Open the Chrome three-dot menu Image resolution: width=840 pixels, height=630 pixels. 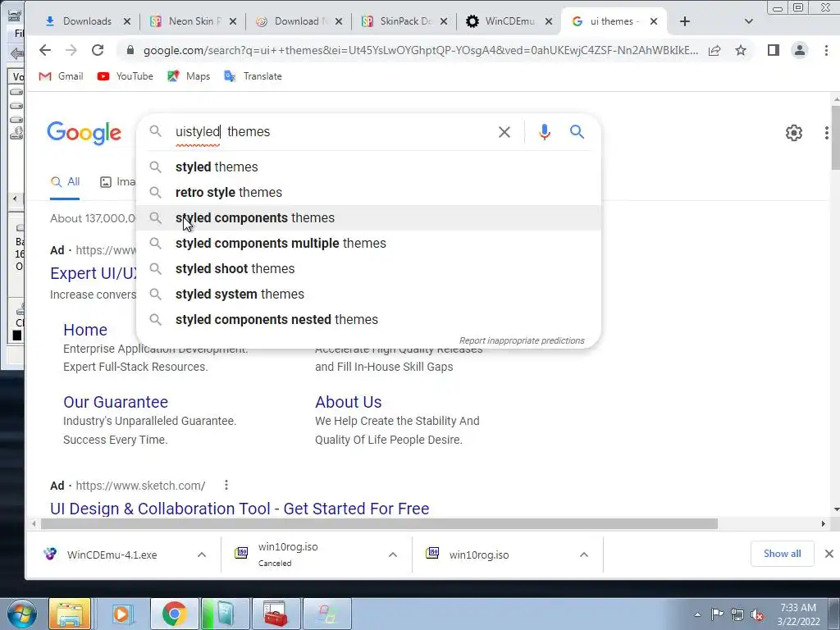click(x=826, y=50)
